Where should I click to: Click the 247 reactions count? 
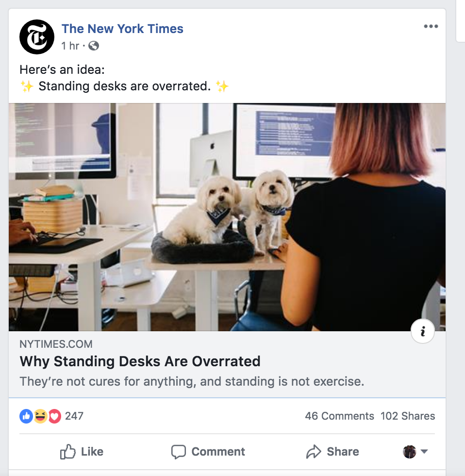click(74, 416)
